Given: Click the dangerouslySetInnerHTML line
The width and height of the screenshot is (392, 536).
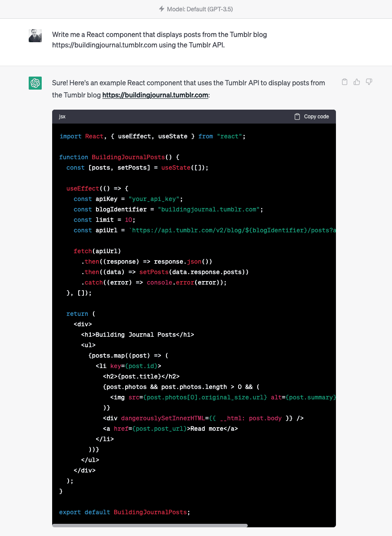Looking at the screenshot, I should (203, 418).
